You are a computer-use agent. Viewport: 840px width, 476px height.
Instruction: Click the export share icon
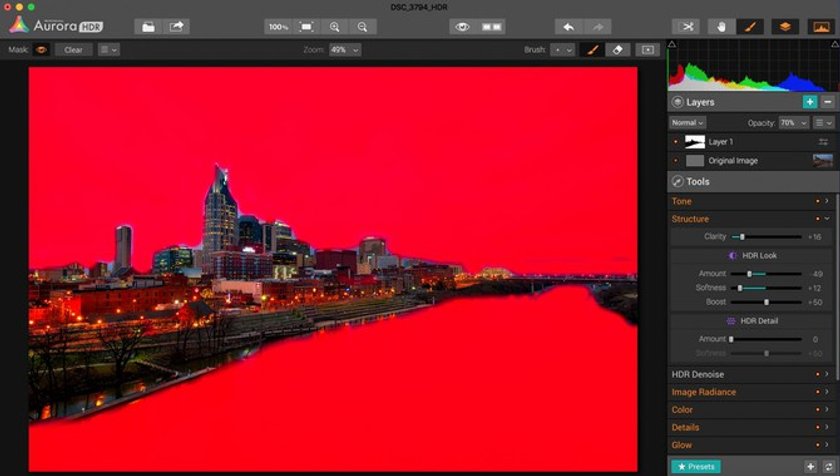(x=176, y=27)
